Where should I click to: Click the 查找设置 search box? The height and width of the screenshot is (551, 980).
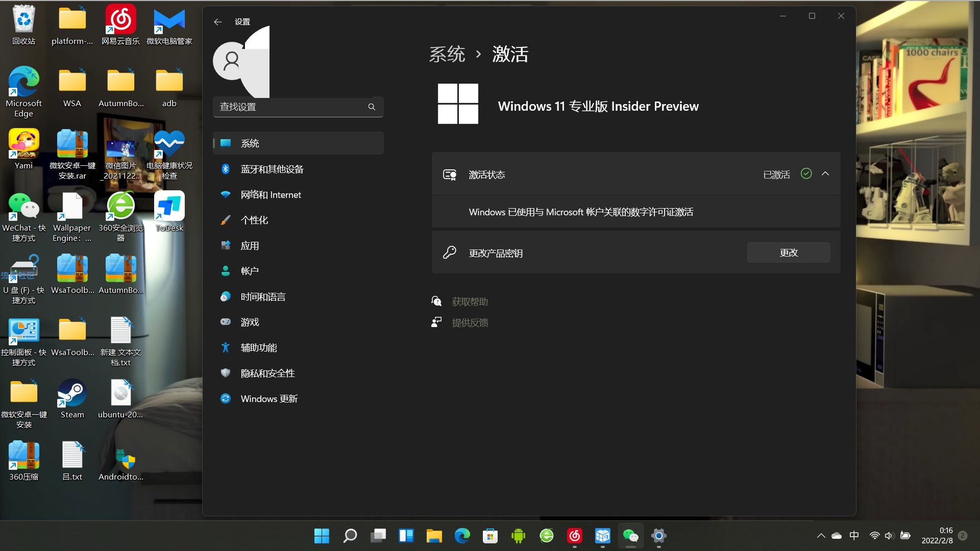[x=298, y=107]
